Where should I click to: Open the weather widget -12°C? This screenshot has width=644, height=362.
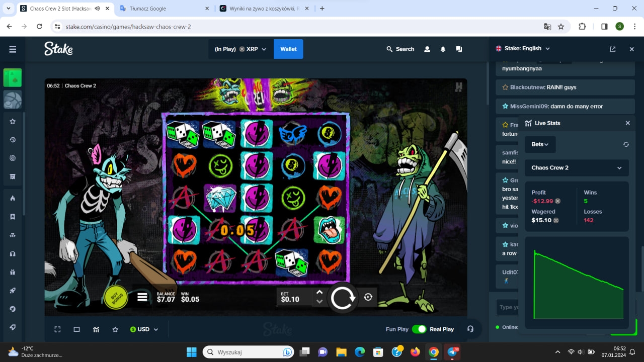pos(35,352)
